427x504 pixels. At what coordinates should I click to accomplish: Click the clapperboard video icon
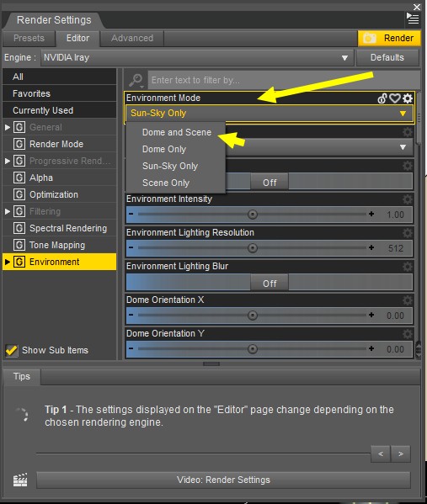click(x=20, y=480)
